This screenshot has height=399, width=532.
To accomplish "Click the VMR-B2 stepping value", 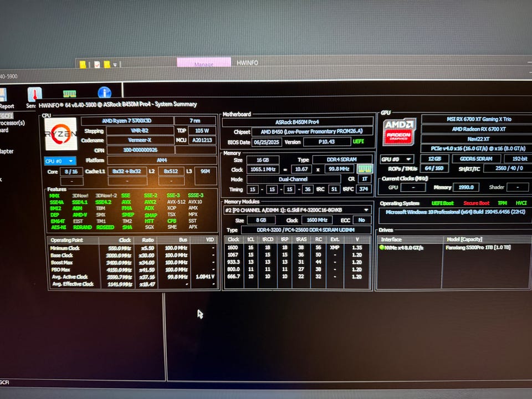I will tap(140, 131).
